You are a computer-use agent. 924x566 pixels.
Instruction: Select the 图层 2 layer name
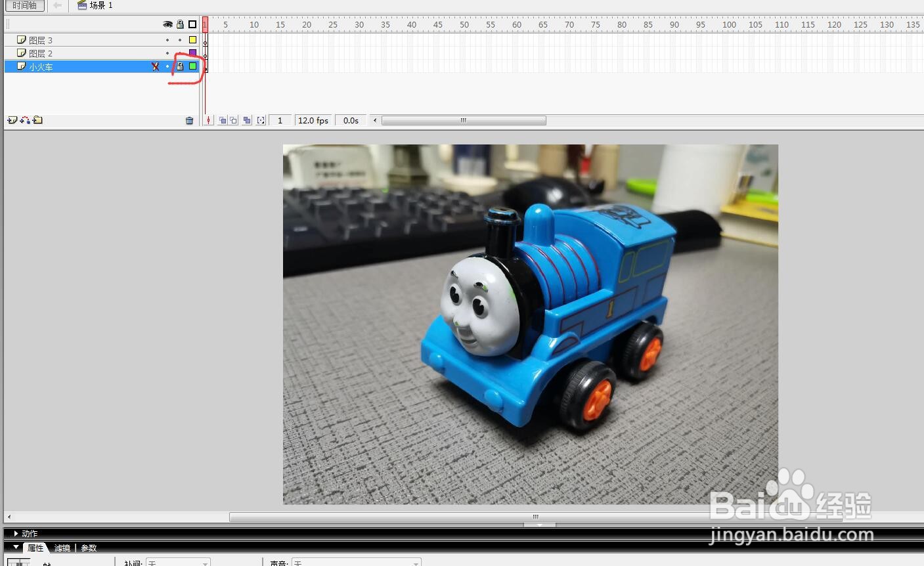[x=41, y=53]
